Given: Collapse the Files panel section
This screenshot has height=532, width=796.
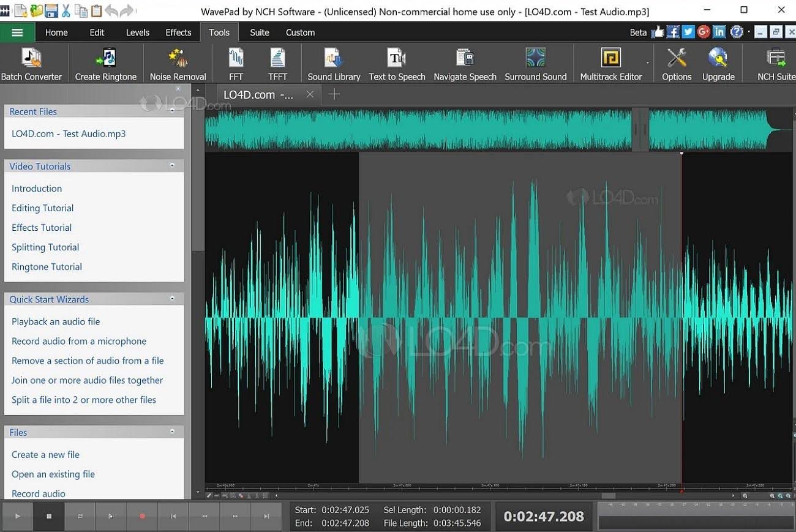Looking at the screenshot, I should coord(172,431).
